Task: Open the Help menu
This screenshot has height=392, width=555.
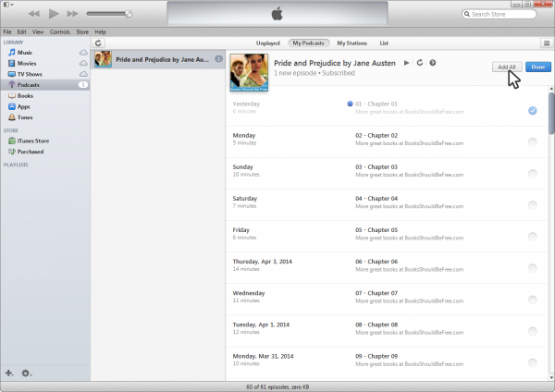Action: click(x=101, y=31)
